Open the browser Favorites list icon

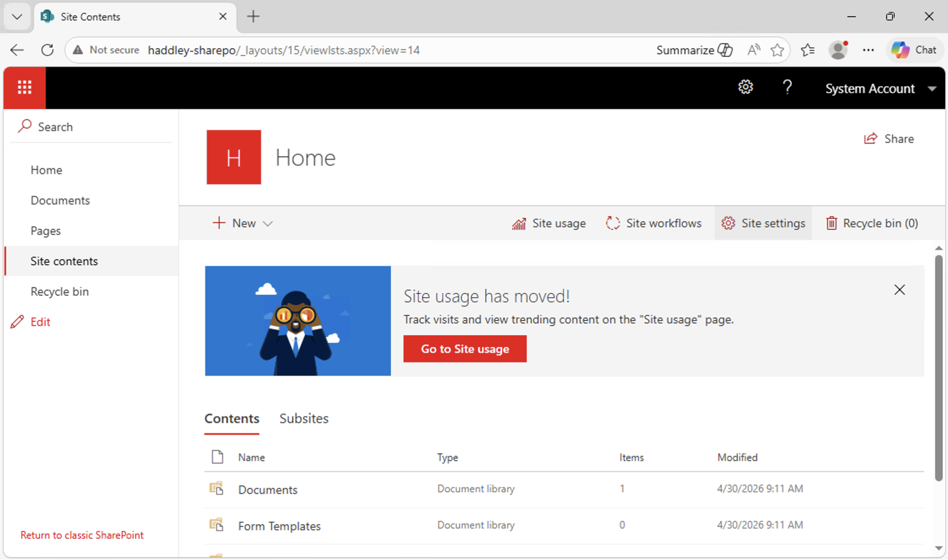807,50
